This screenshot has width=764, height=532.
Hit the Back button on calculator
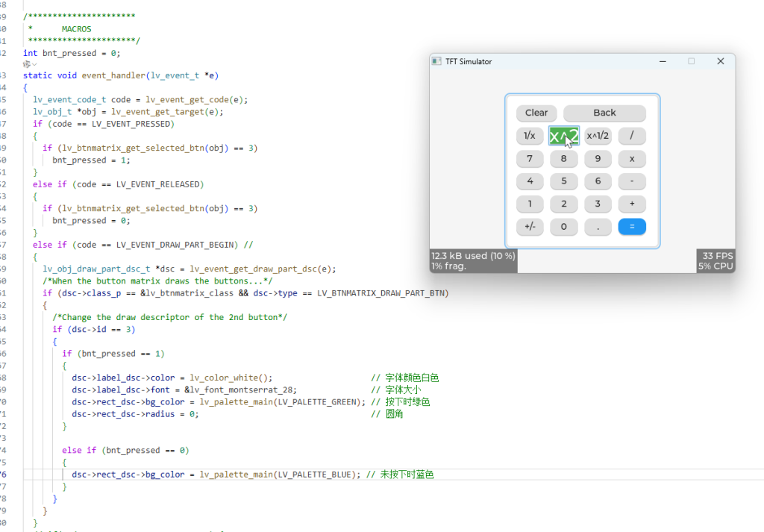pos(604,113)
